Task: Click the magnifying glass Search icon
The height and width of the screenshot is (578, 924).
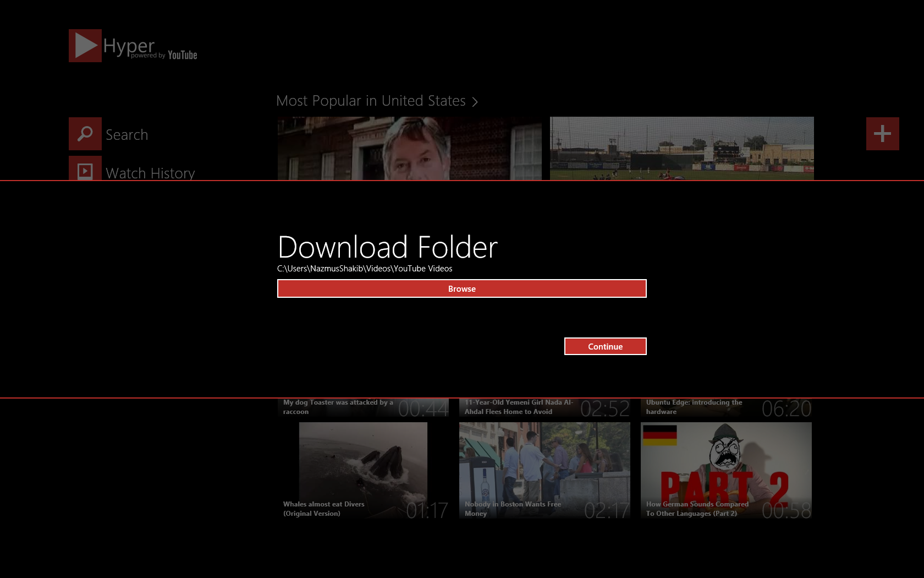Action: [x=85, y=134]
